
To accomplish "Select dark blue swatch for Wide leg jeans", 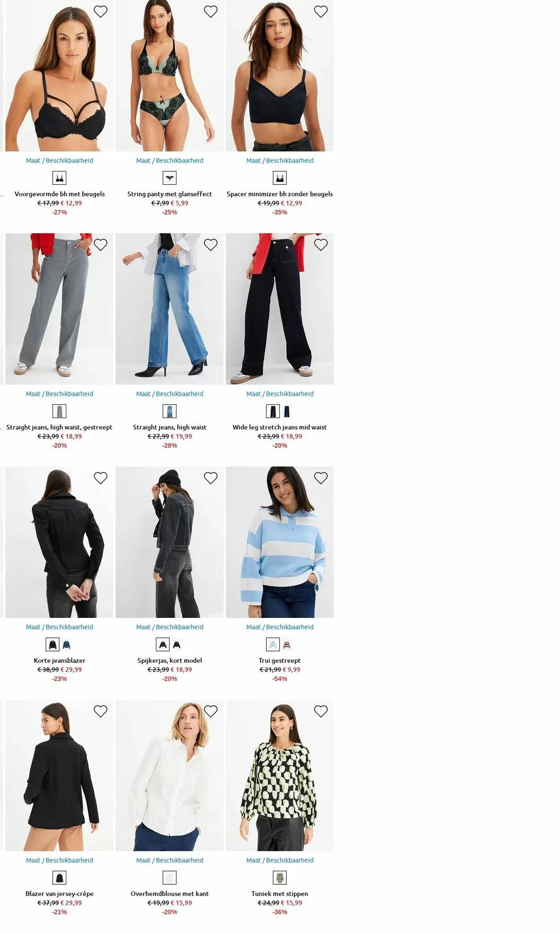I will point(287,411).
